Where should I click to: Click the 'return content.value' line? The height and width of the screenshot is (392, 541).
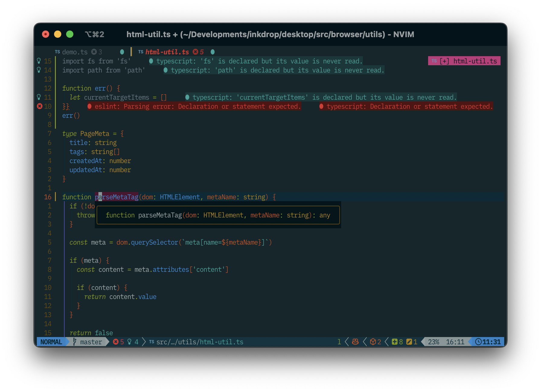click(x=120, y=297)
